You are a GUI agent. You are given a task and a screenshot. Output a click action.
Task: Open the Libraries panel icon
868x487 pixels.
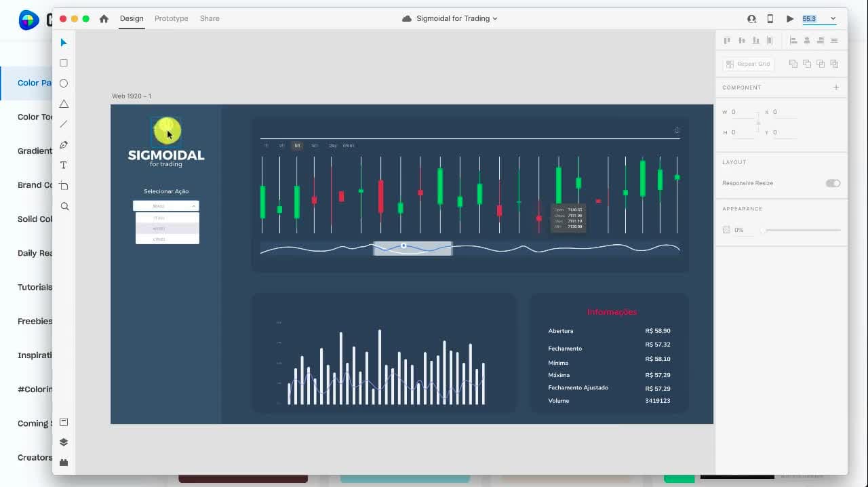tap(64, 422)
